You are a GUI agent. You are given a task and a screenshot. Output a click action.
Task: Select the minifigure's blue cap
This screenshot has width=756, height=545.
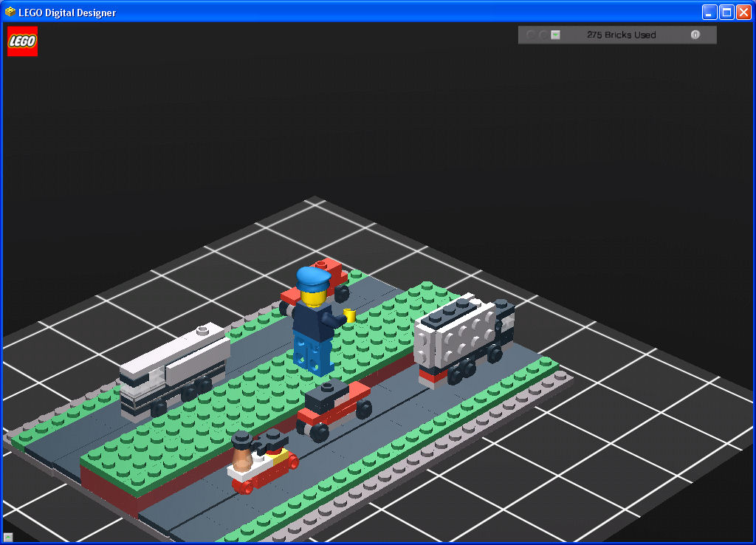(x=312, y=278)
